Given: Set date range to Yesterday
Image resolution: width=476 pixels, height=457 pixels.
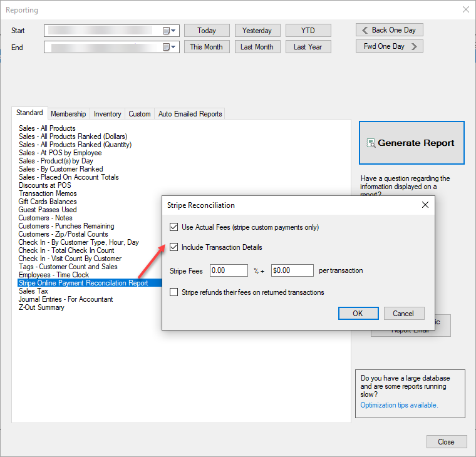Looking at the screenshot, I should click(257, 30).
